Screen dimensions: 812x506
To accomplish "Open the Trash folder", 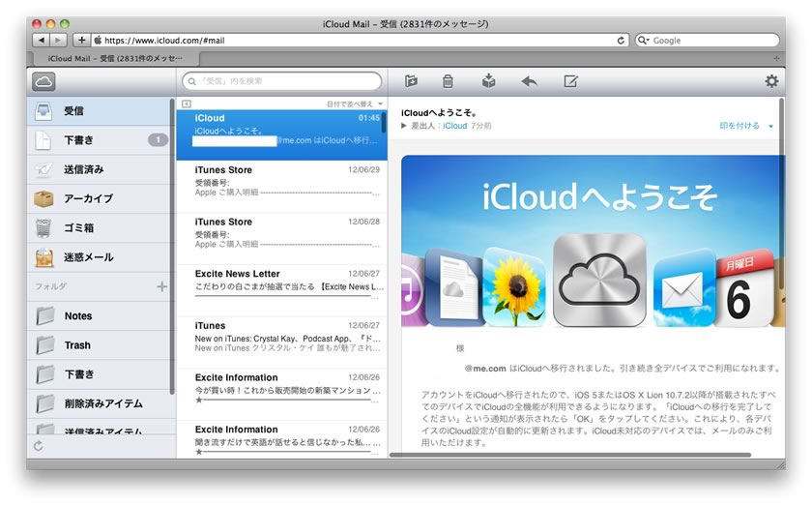I will click(x=99, y=345).
